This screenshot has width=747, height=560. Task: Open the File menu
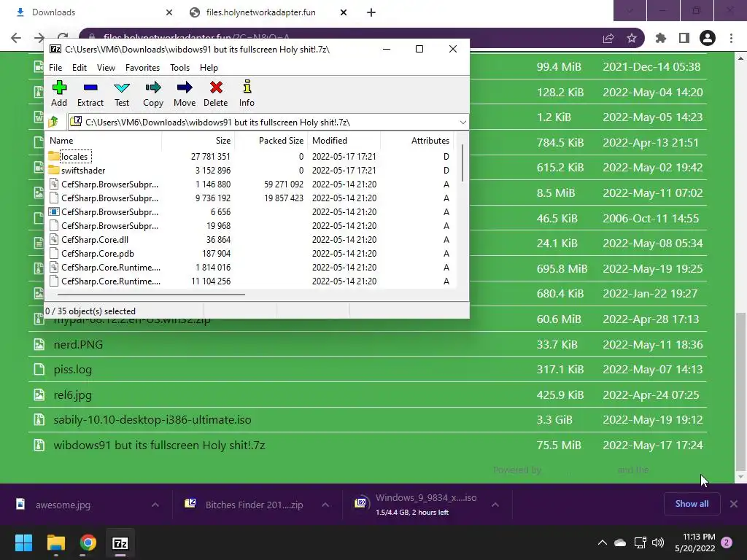pos(55,68)
